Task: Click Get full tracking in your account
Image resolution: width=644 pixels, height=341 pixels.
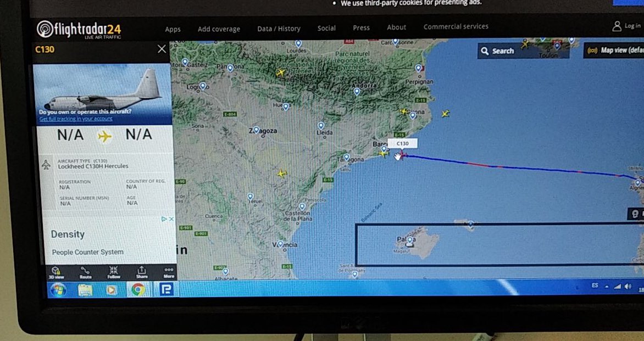Action: click(x=76, y=119)
